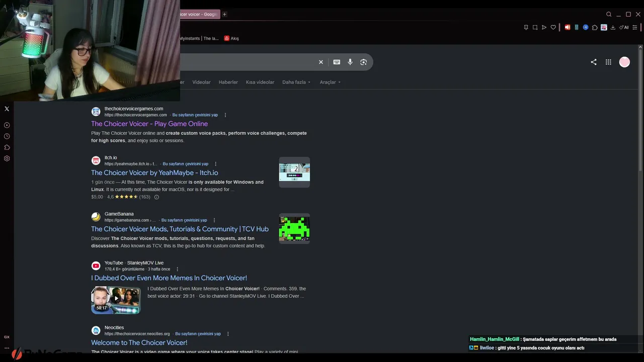The image size is (644, 362).
Task: Select the 'icer voicer - Google' browser tab
Action: click(199, 14)
